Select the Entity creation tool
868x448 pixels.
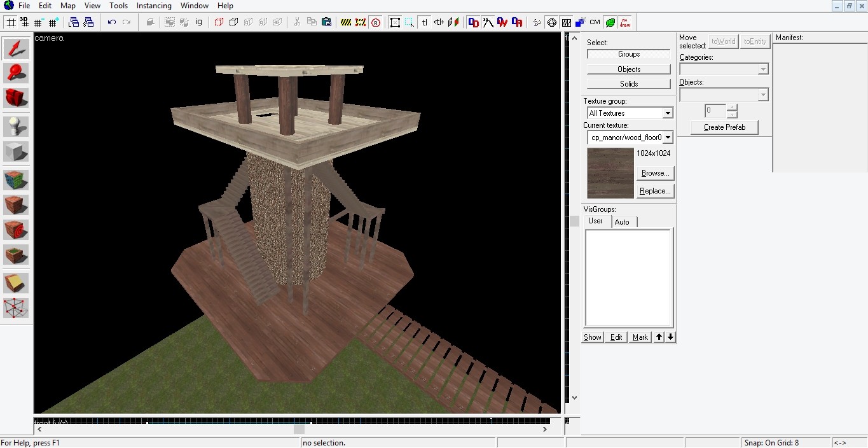click(x=16, y=125)
